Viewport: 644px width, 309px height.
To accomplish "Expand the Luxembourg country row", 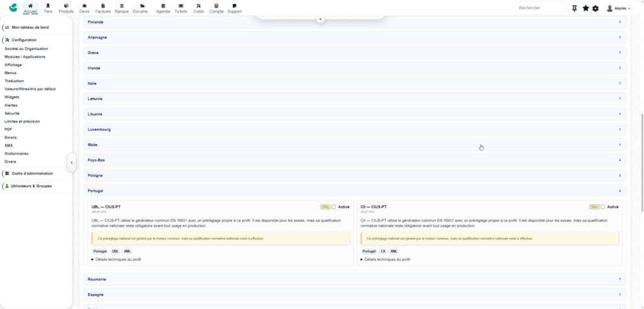I will pos(355,129).
